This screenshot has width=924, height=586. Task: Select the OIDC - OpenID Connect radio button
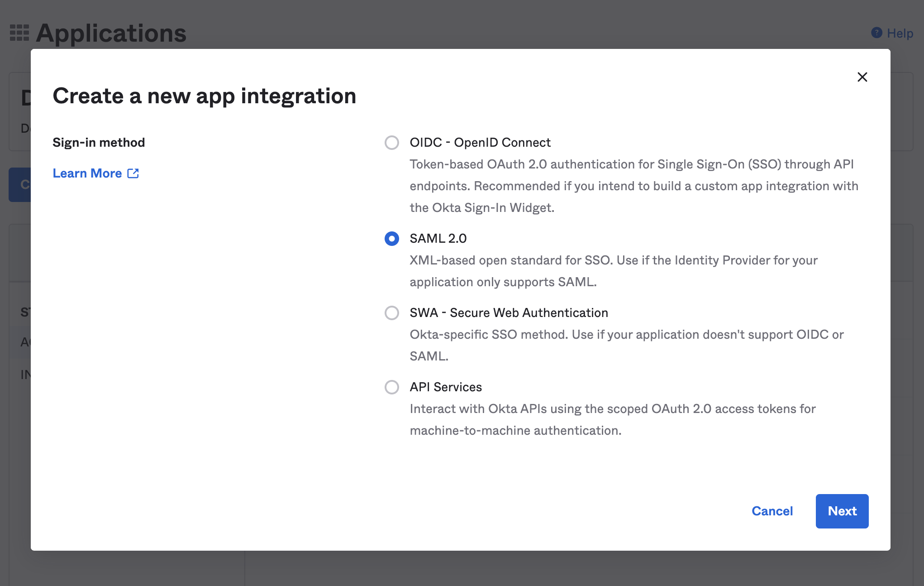[x=391, y=143]
